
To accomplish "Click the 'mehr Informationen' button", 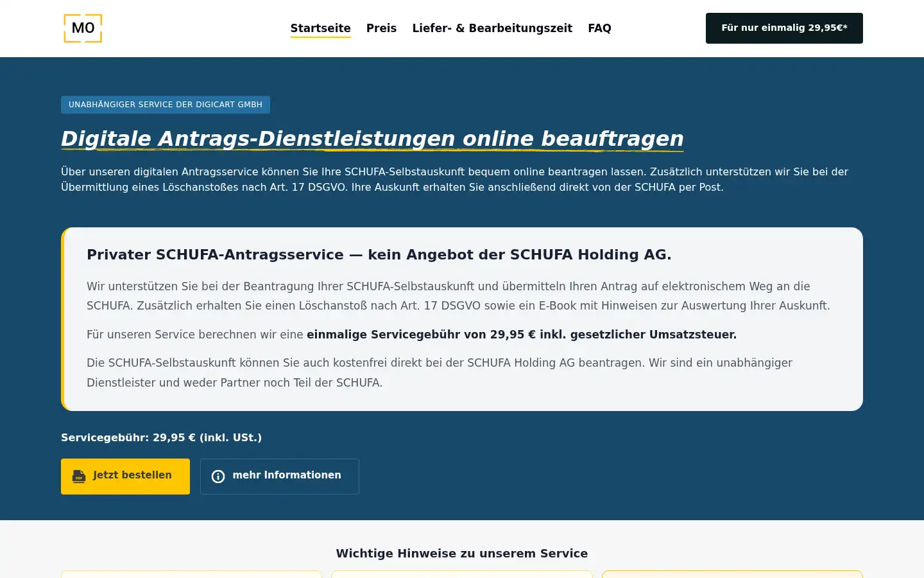I will click(279, 477).
